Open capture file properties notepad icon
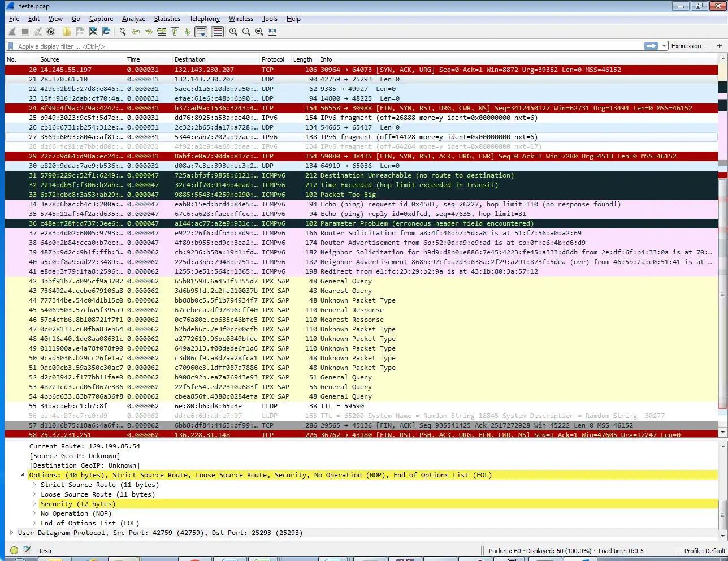728x561 pixels. click(x=27, y=550)
